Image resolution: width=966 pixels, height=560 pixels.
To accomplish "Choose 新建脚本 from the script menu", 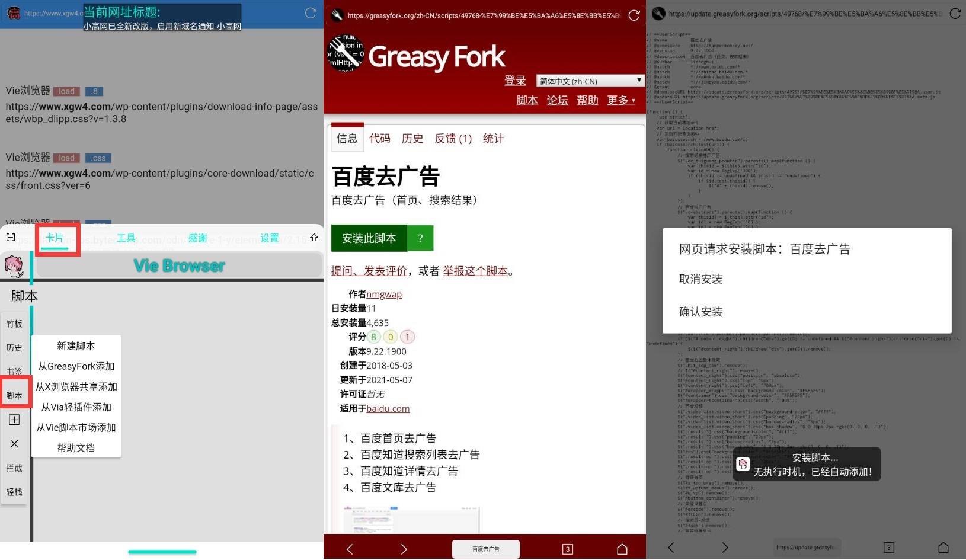I will pyautogui.click(x=76, y=345).
